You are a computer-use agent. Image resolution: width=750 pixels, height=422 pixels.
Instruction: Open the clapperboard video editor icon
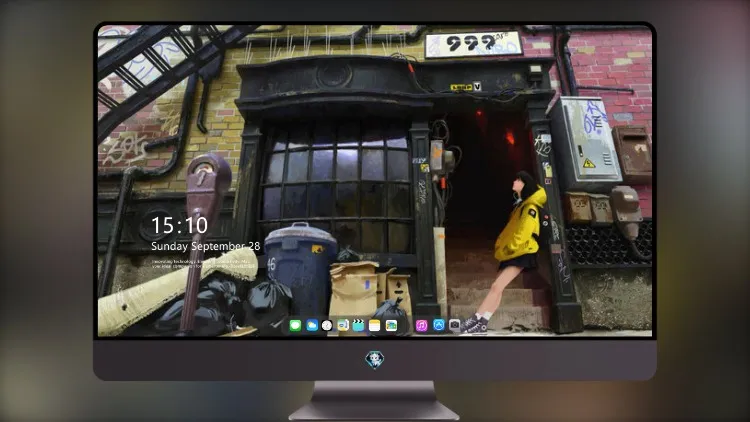(x=358, y=325)
